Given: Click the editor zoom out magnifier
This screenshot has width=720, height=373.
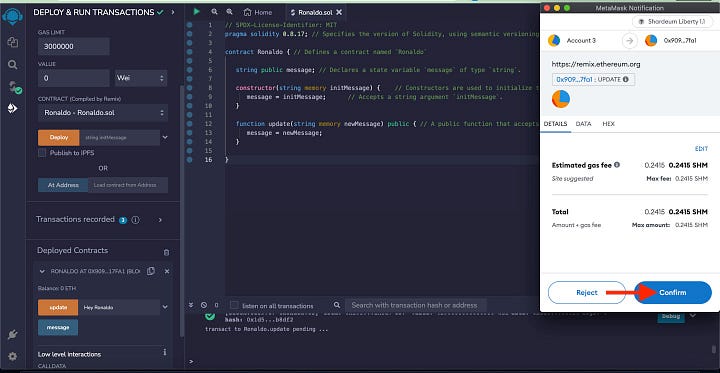Looking at the screenshot, I should click(x=214, y=12).
